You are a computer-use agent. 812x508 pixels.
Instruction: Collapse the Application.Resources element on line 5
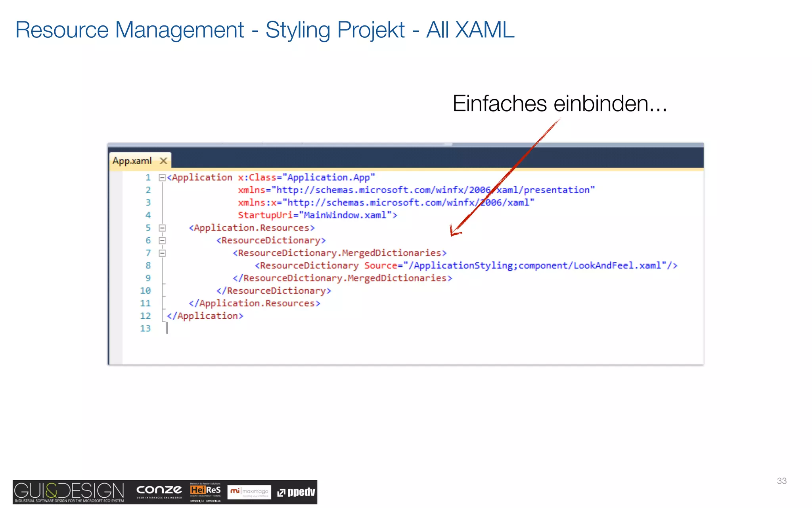click(162, 228)
